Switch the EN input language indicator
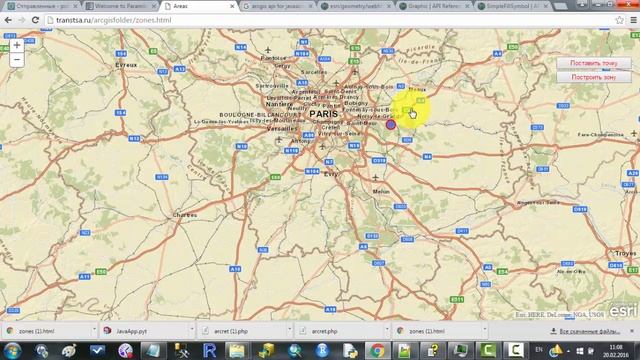Viewport: 640px width, 360px height. click(539, 350)
